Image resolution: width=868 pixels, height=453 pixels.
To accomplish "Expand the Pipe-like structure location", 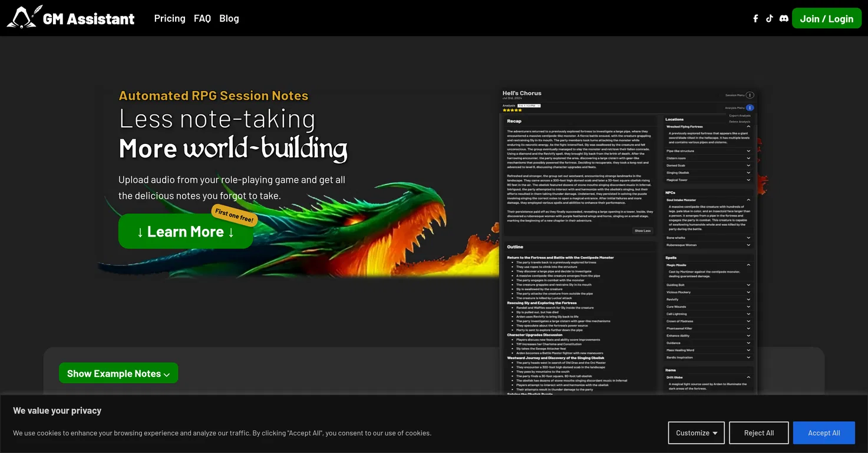I will tap(748, 151).
